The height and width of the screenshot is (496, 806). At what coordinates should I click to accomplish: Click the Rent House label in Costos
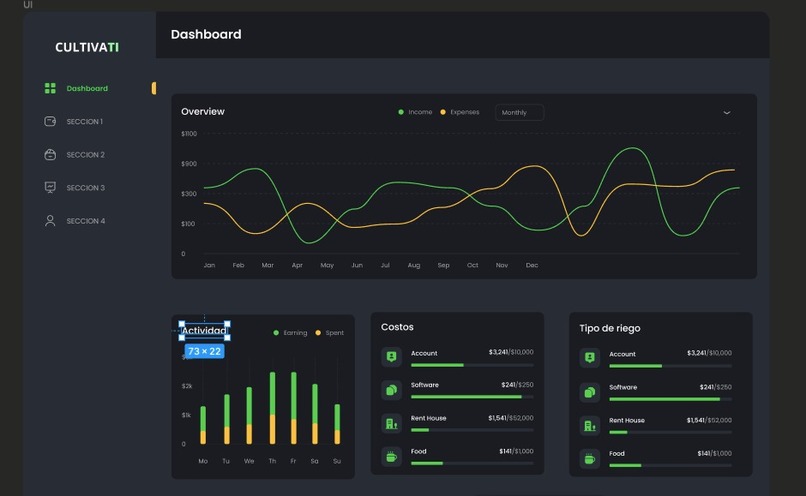(428, 418)
